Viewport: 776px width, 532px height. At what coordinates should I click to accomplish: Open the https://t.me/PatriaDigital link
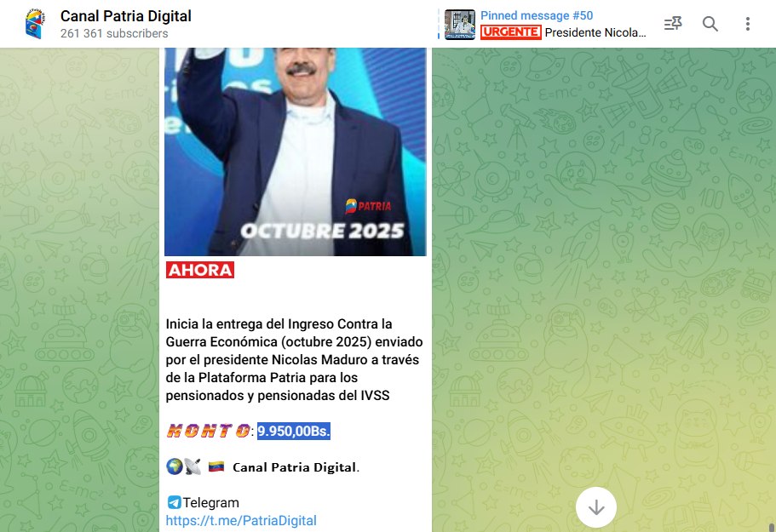[x=241, y=520]
